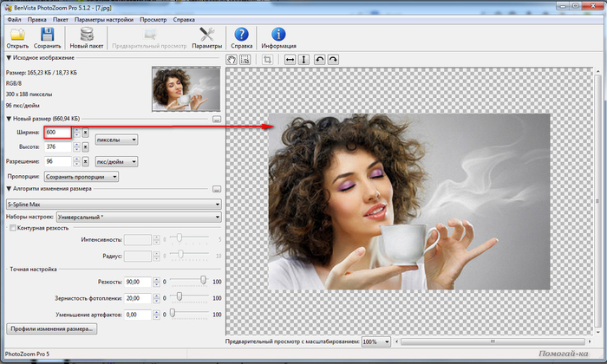Click the Разрешение input field

pos(58,162)
